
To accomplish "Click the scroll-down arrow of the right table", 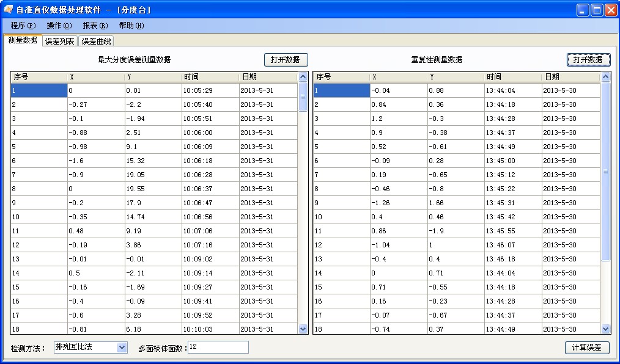I will (605, 329).
